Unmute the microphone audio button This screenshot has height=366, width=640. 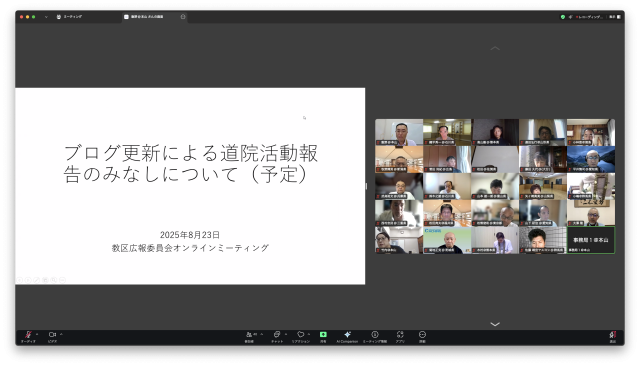click(x=28, y=335)
